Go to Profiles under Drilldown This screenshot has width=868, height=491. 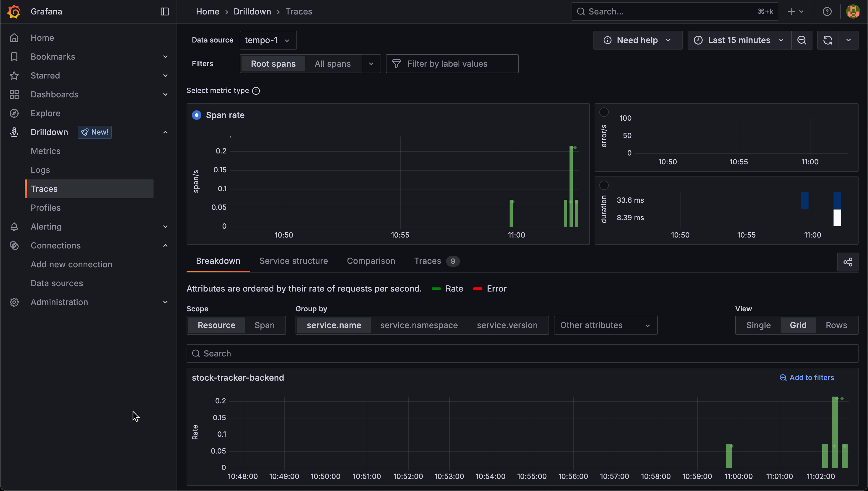[45, 208]
